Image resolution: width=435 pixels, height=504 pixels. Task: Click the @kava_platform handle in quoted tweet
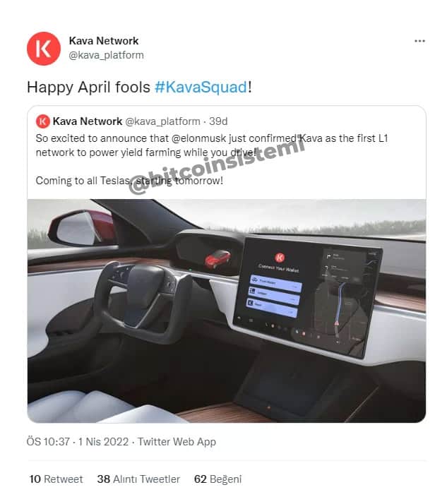click(x=162, y=121)
